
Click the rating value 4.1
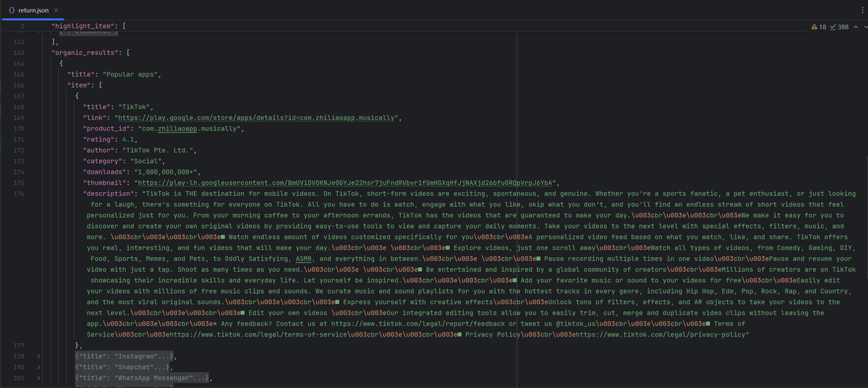[x=128, y=140]
